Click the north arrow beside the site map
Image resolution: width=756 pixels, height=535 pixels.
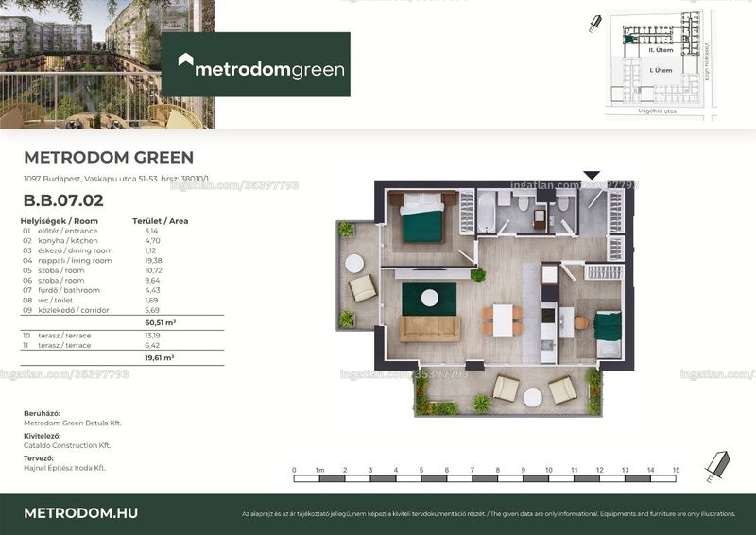[595, 23]
